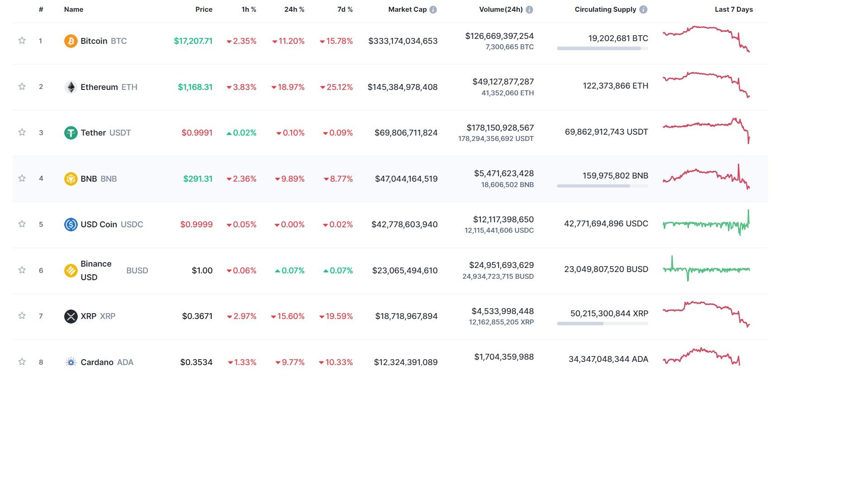Click Ethereum volume $49,127,877,287
The height and width of the screenshot is (488, 868).
503,82
